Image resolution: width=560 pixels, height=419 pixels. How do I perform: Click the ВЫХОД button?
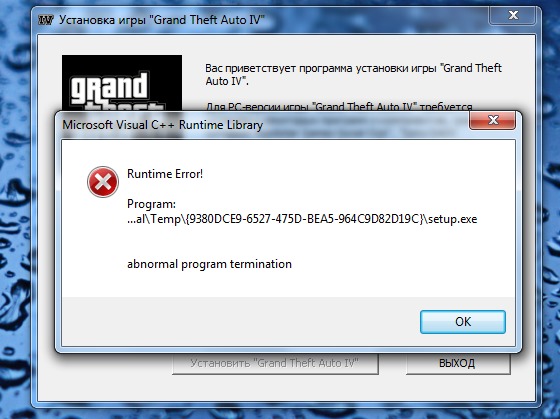[x=458, y=363]
